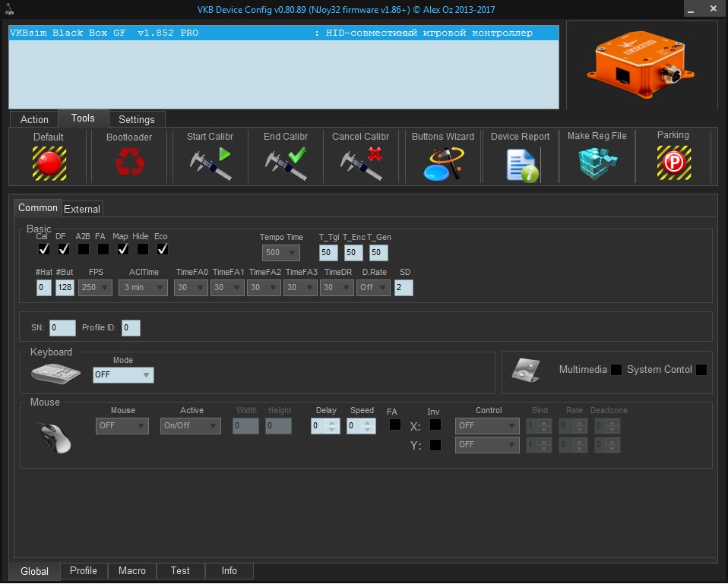Screen dimensions: 728x584
Task: Open the Active On/Off dropdown
Action: pyautogui.click(x=190, y=426)
